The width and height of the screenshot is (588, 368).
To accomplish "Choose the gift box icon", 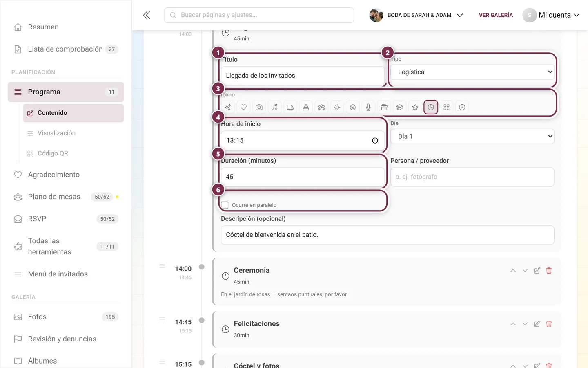I will pos(384,107).
